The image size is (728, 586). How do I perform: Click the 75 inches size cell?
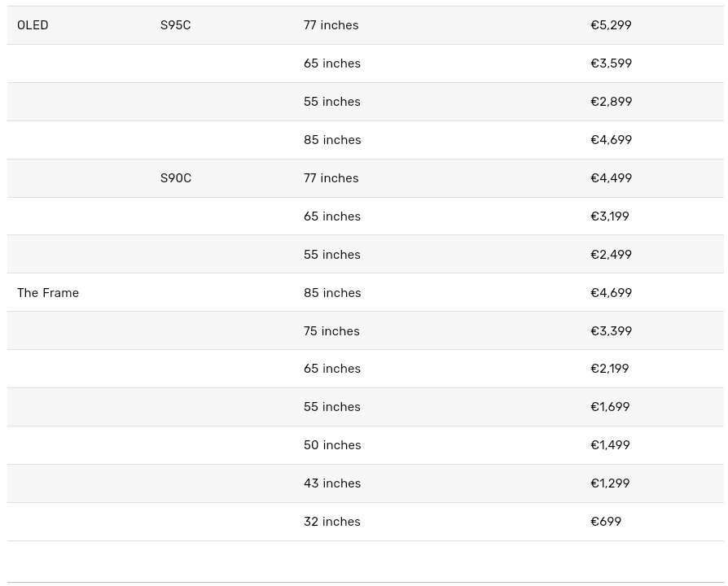point(331,331)
